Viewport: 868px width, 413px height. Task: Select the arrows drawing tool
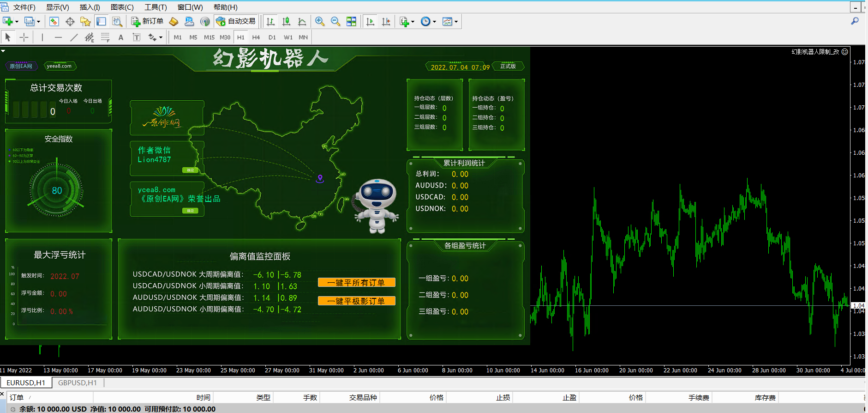pos(152,37)
